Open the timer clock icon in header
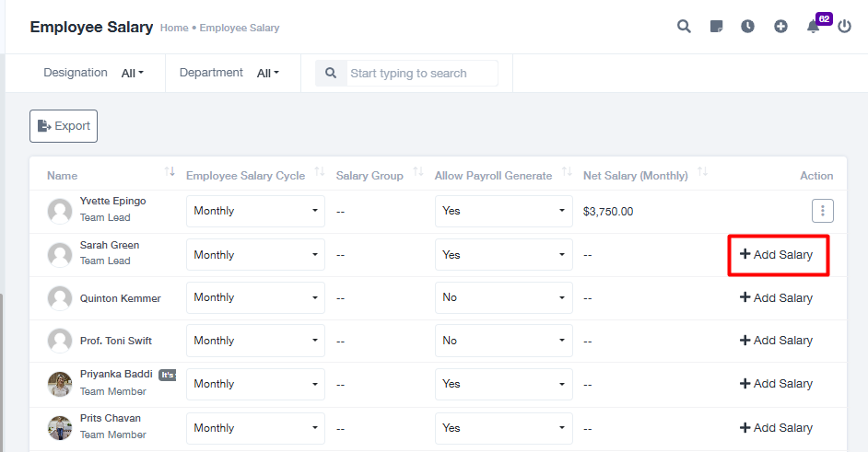The image size is (868, 452). pyautogui.click(x=748, y=27)
